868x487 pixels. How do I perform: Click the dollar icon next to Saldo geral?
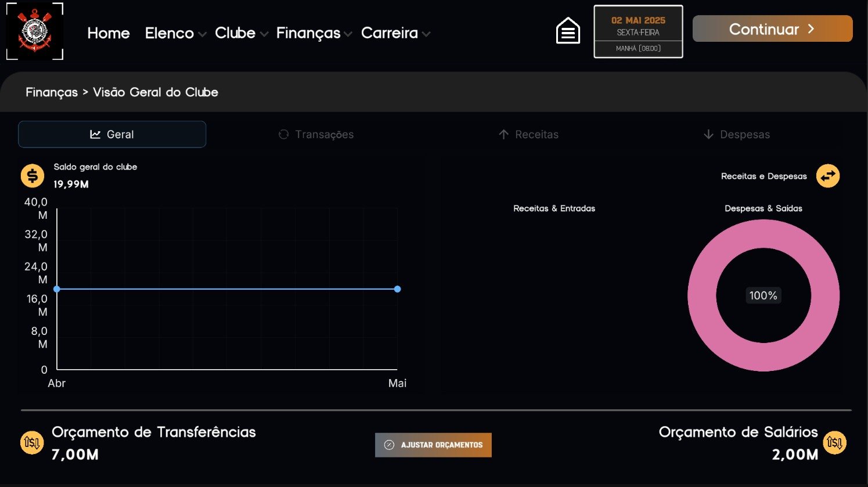[x=32, y=175]
